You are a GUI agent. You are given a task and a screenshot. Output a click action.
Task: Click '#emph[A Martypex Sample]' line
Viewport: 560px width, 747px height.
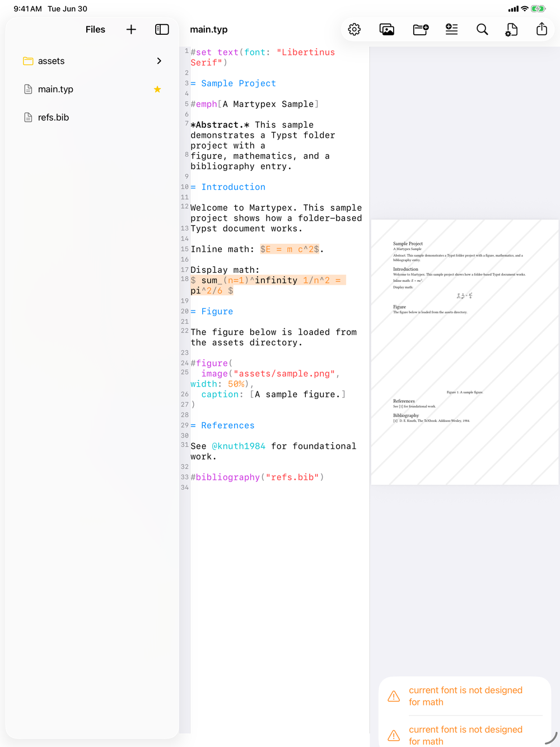tap(255, 104)
